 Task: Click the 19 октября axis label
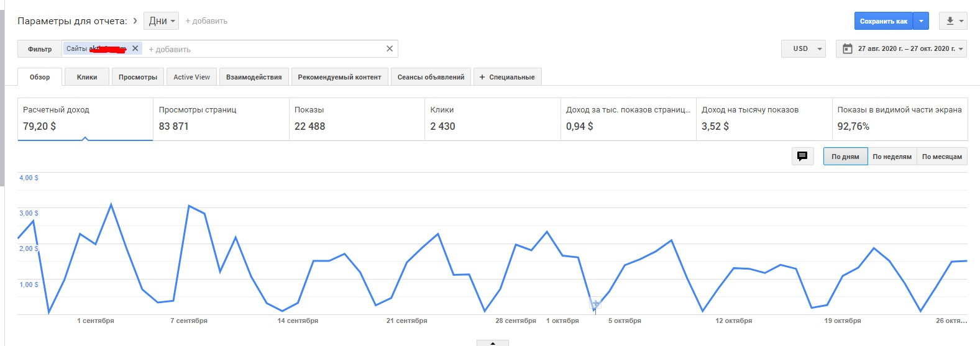pos(843,321)
